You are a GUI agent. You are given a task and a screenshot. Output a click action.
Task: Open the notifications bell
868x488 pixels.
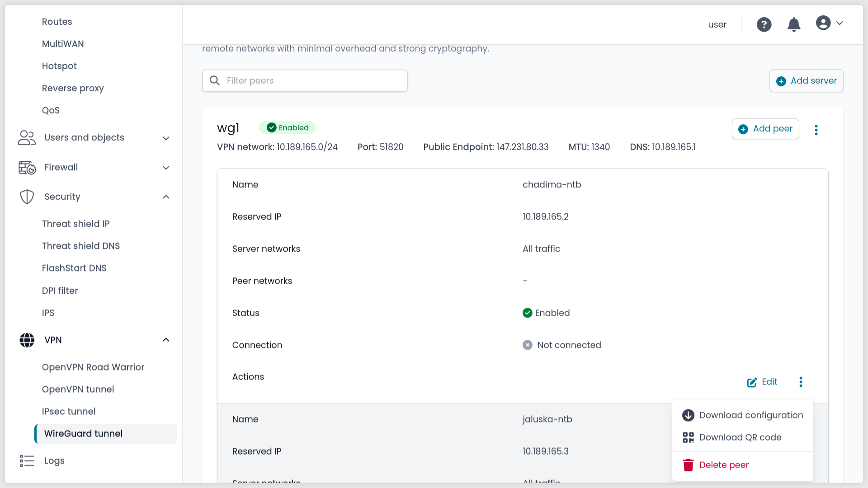tap(794, 24)
